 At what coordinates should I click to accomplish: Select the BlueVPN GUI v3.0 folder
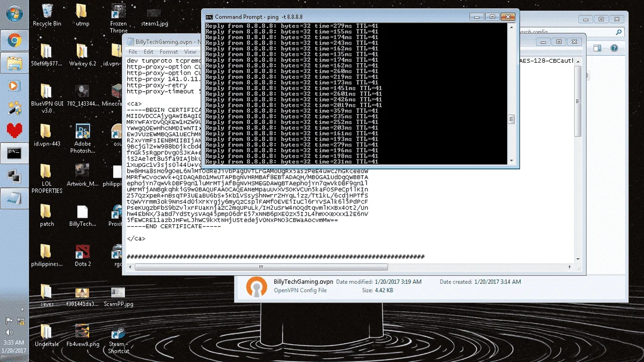tap(47, 98)
